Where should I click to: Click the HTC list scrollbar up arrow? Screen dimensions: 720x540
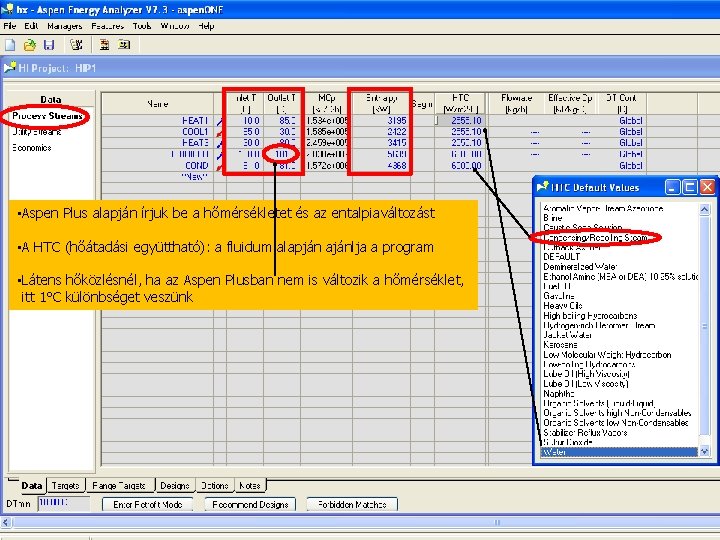click(x=704, y=209)
